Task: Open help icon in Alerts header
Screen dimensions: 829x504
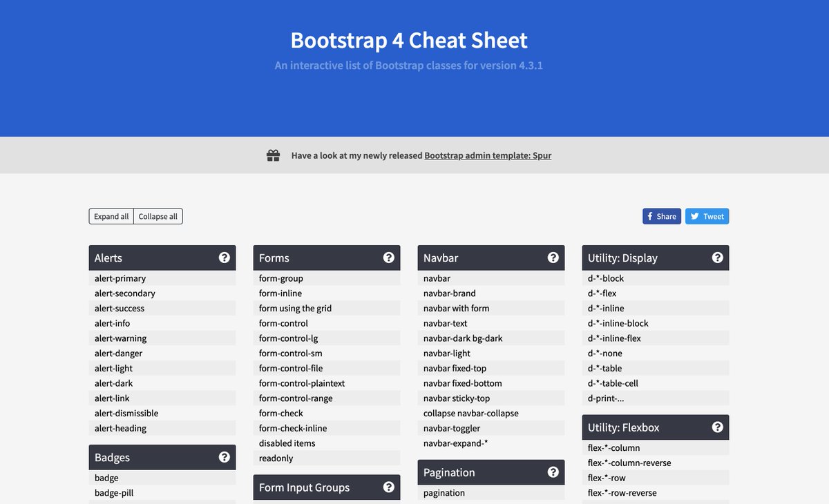Action: (225, 258)
